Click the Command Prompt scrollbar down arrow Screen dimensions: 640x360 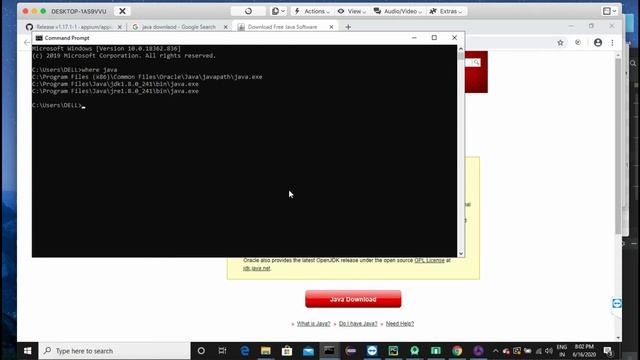tap(461, 253)
